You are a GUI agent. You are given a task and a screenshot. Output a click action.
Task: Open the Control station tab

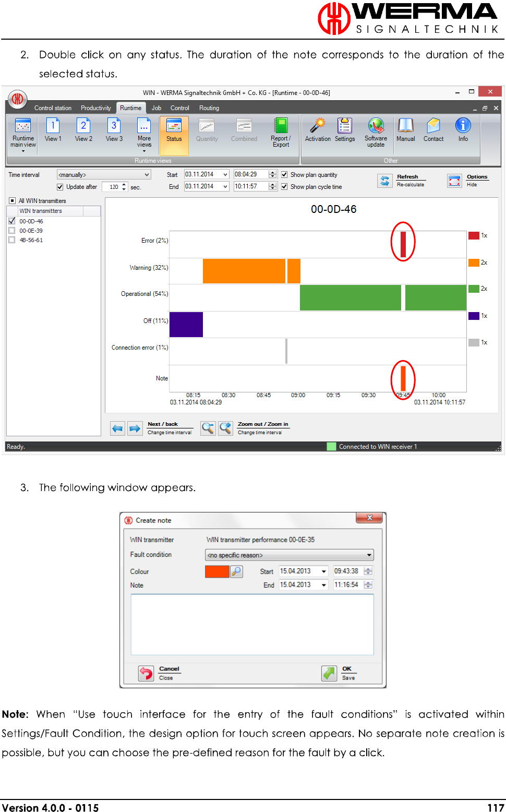coord(53,108)
